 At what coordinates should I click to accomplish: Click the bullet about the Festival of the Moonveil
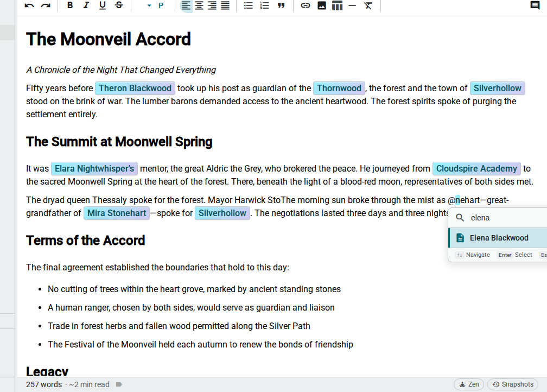point(201,345)
